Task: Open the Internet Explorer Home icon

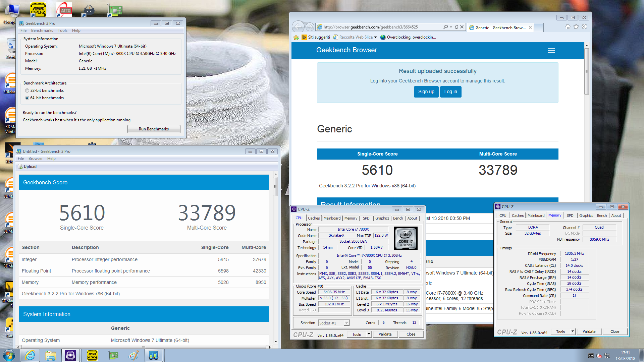Action: click(568, 27)
